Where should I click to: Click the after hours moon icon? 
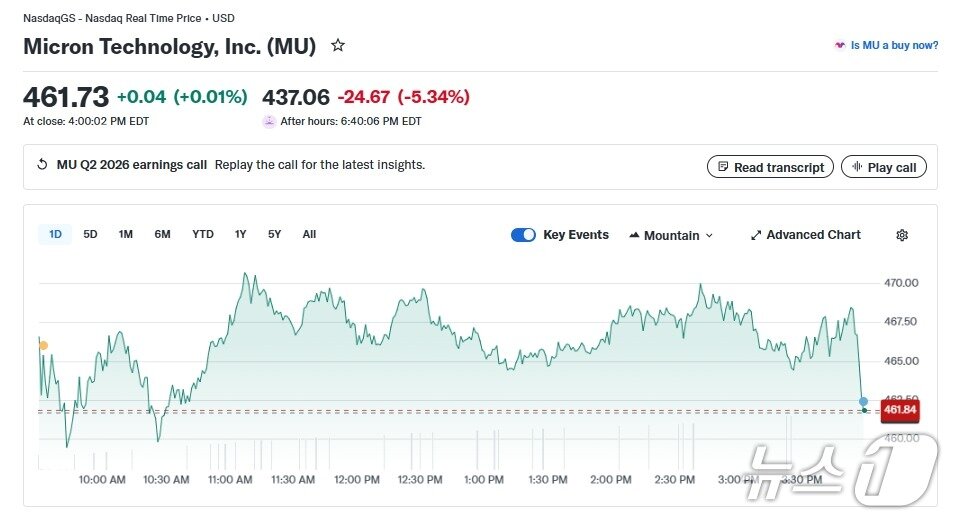click(x=269, y=121)
